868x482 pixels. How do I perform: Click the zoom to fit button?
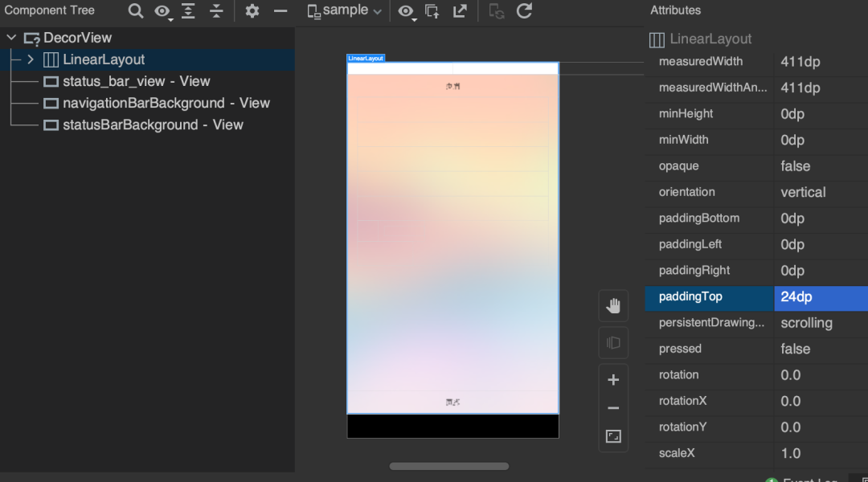613,436
